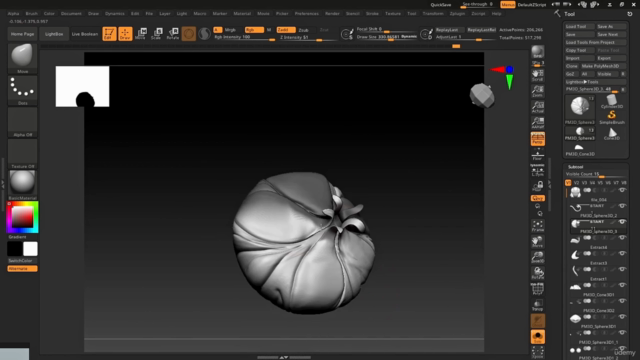Click the Actual size icon
640x360 pixels.
tap(538, 107)
